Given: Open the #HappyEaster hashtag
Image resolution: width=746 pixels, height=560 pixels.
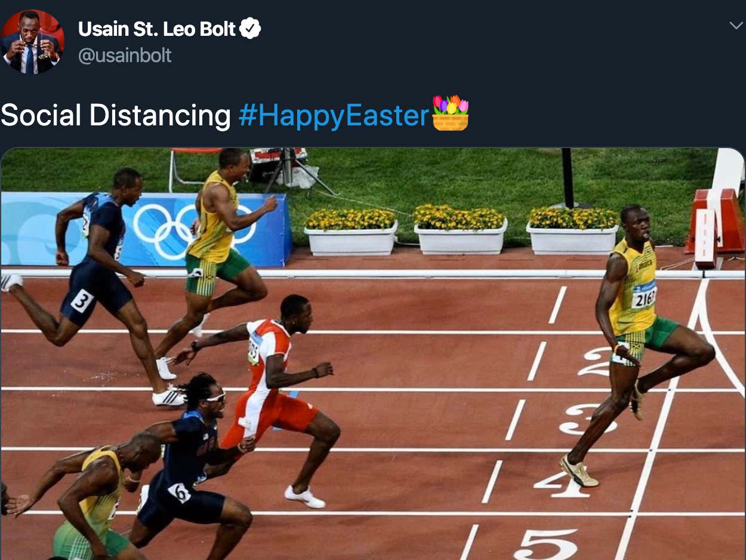Looking at the screenshot, I should click(334, 115).
